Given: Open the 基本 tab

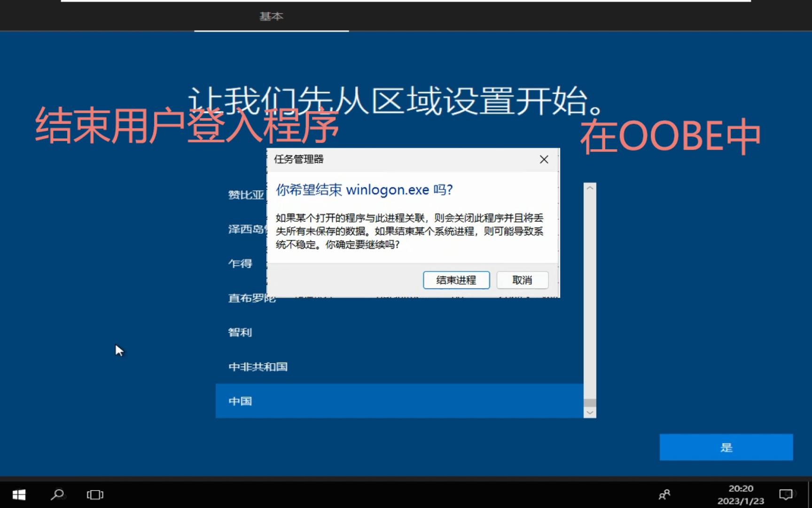Looking at the screenshot, I should click(x=271, y=16).
